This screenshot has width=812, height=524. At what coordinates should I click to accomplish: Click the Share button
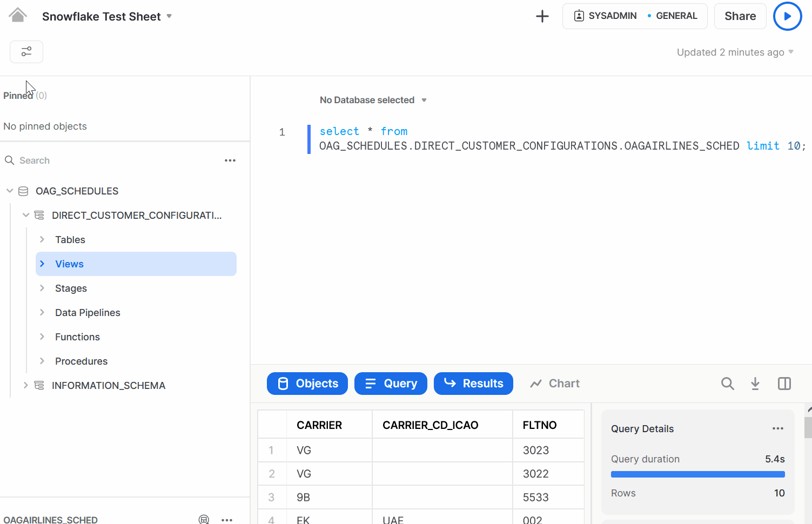pyautogui.click(x=740, y=16)
